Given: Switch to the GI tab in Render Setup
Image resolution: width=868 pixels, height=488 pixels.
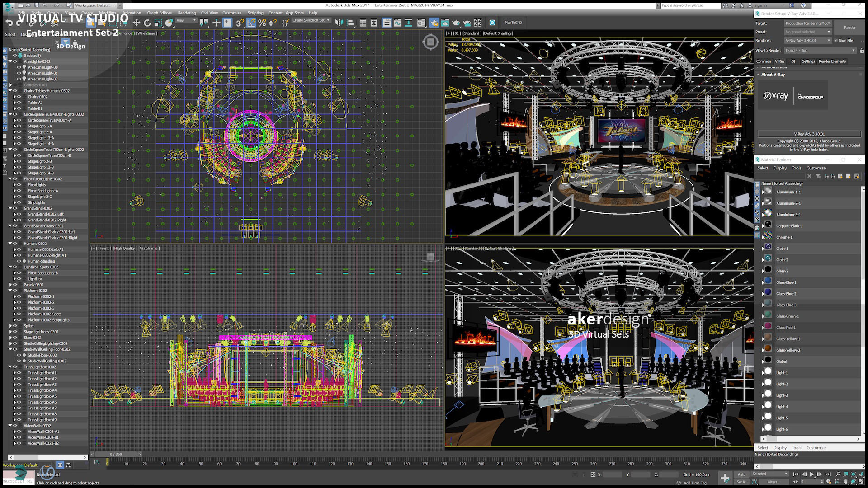Looking at the screenshot, I should pos(793,61).
